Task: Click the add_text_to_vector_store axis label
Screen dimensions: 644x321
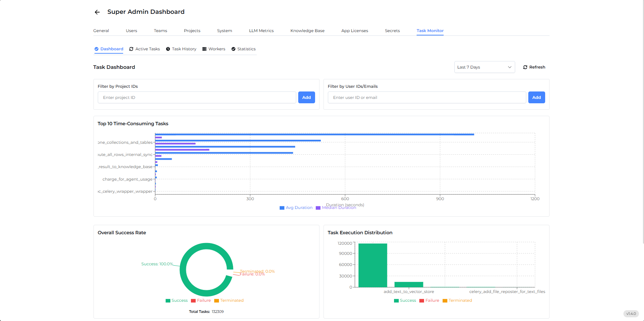Action: (409, 292)
